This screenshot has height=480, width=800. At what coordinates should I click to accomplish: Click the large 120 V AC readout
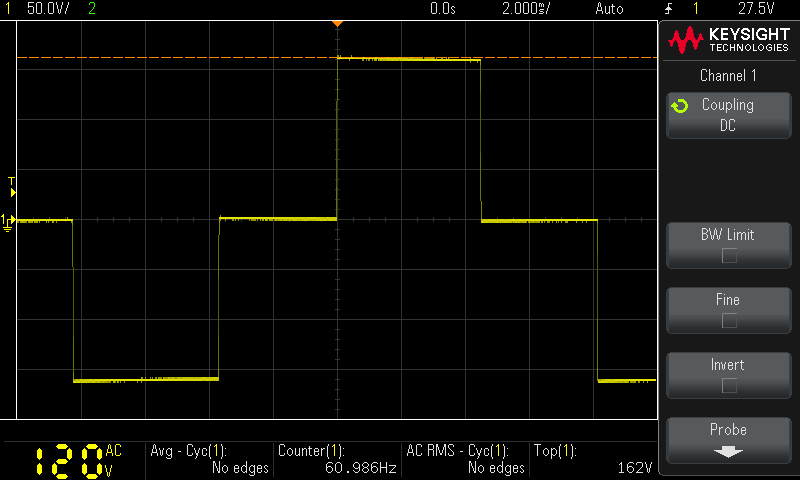click(70, 460)
